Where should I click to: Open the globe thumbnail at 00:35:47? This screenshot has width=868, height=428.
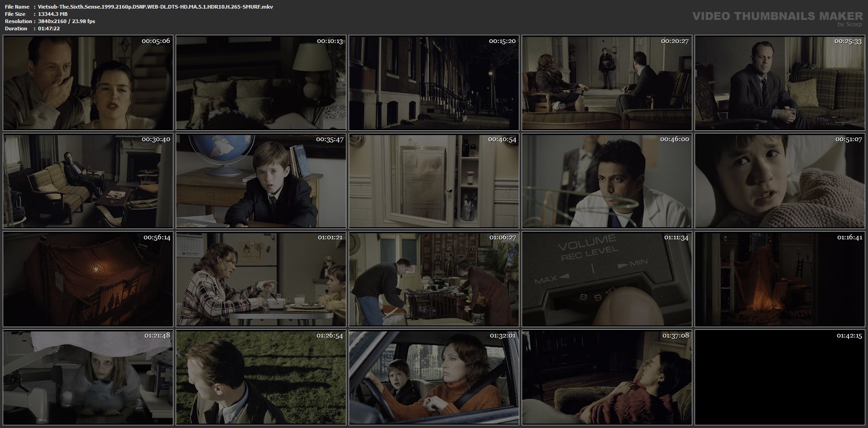pos(261,181)
